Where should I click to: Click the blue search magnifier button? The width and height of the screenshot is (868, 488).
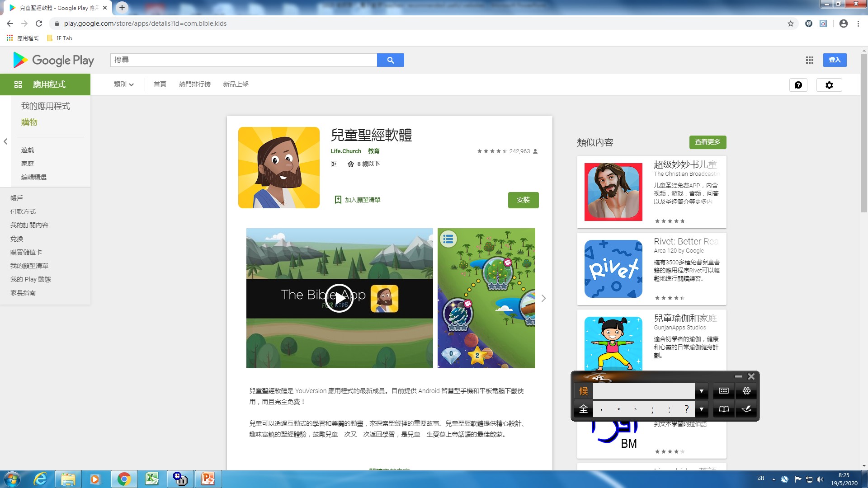(390, 60)
